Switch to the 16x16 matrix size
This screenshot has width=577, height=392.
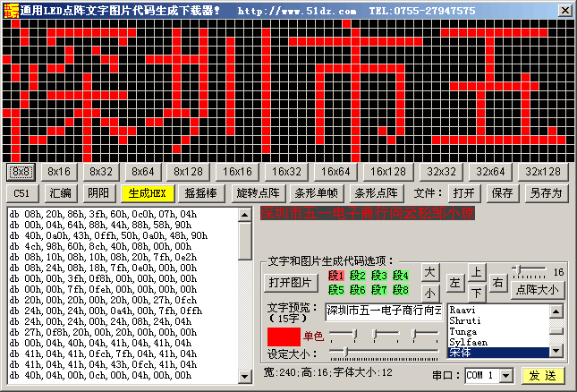point(239,171)
